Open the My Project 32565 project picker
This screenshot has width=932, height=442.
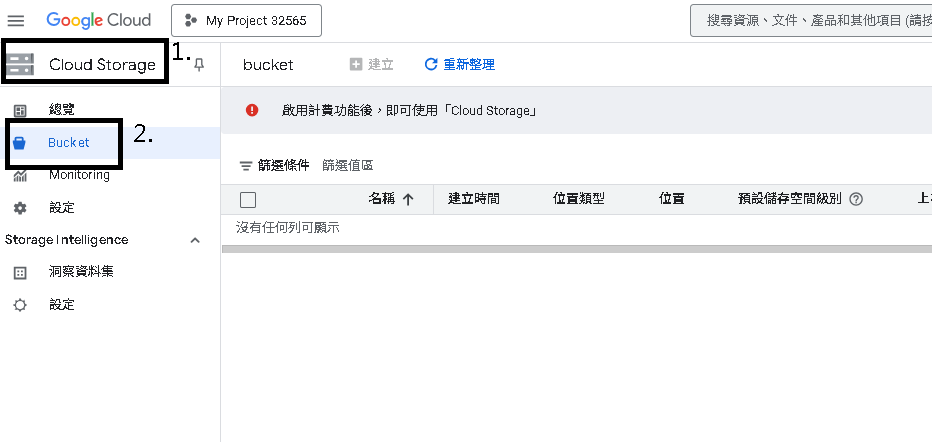247,21
